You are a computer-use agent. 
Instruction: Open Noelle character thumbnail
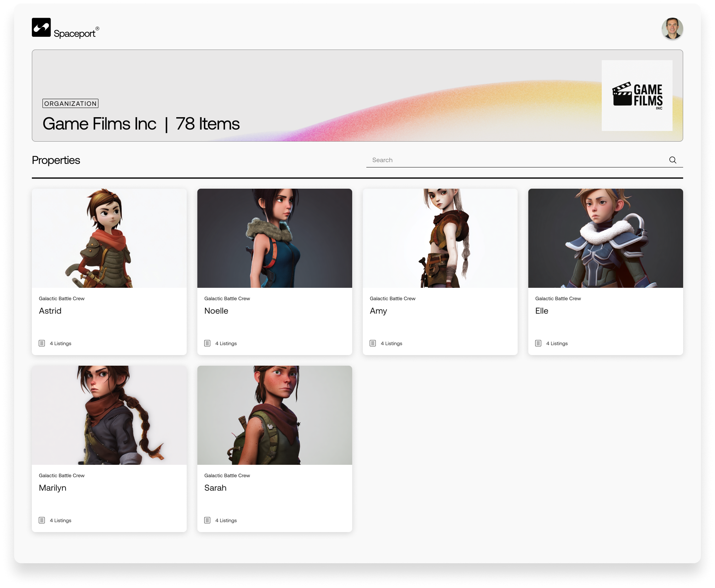(x=275, y=238)
